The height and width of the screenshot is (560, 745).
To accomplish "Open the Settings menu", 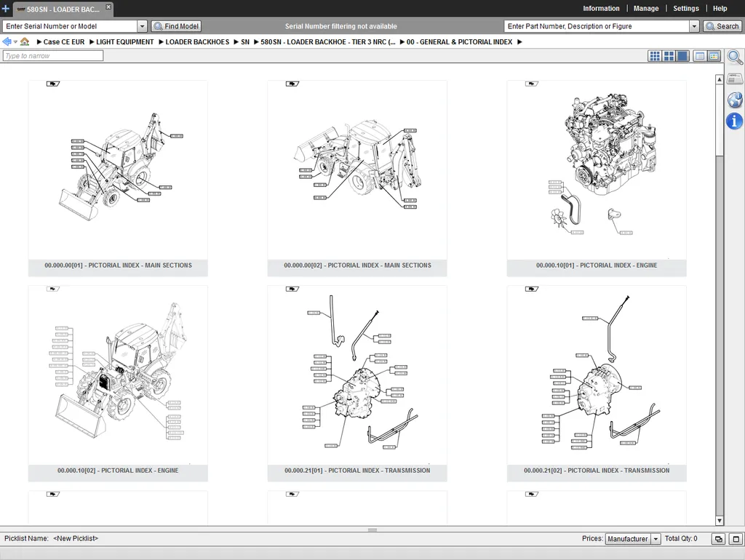I will (x=685, y=9).
